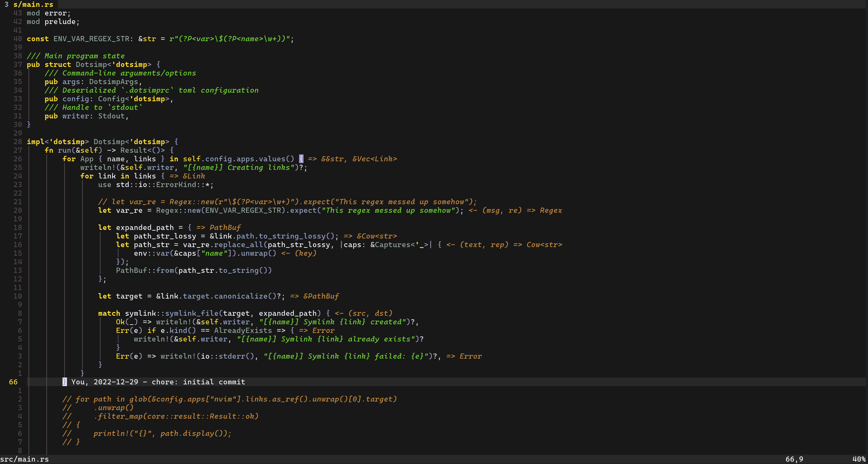Image resolution: width=868 pixels, height=464 pixels.
Task: Click the src/main.rs status line filename
Action: coord(24,459)
